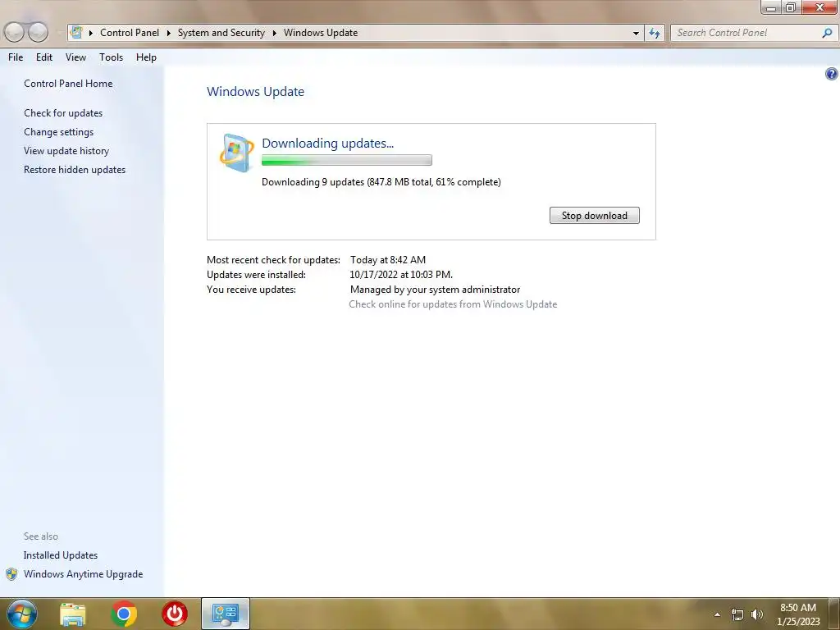Show hidden tray icons arrow

(717, 614)
